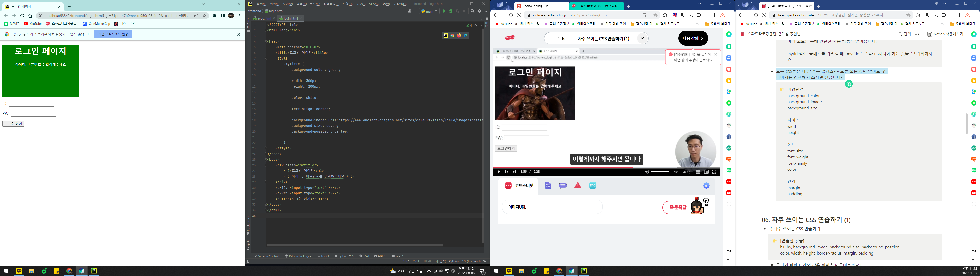The image size is (980, 276).
Task: Play the lecture video
Action: pos(499,172)
